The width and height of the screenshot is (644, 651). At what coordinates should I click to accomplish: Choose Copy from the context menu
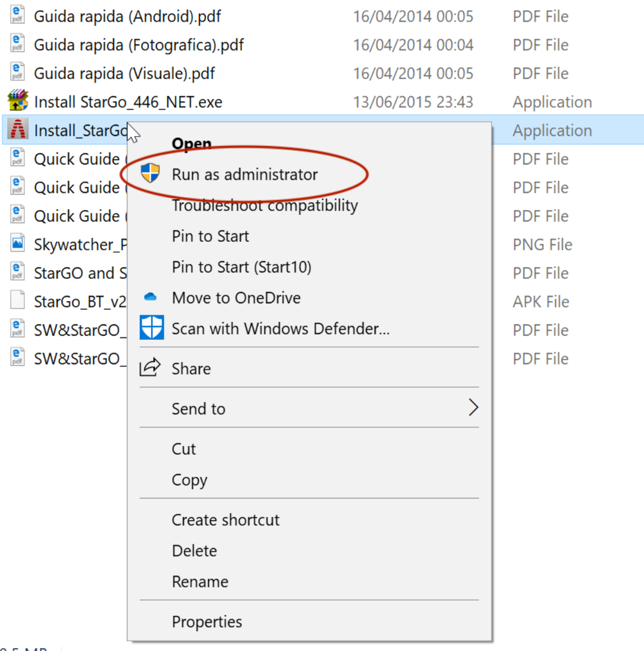[x=189, y=480]
